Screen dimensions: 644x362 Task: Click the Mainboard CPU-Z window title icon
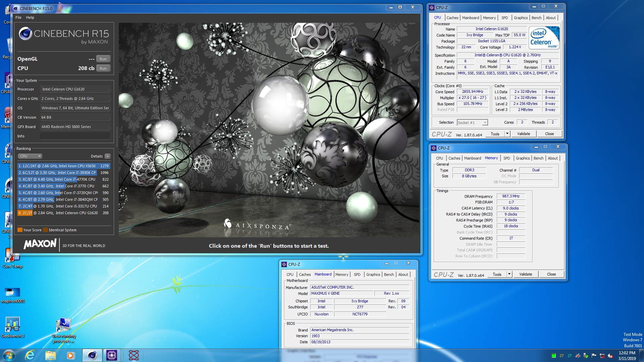(284, 264)
